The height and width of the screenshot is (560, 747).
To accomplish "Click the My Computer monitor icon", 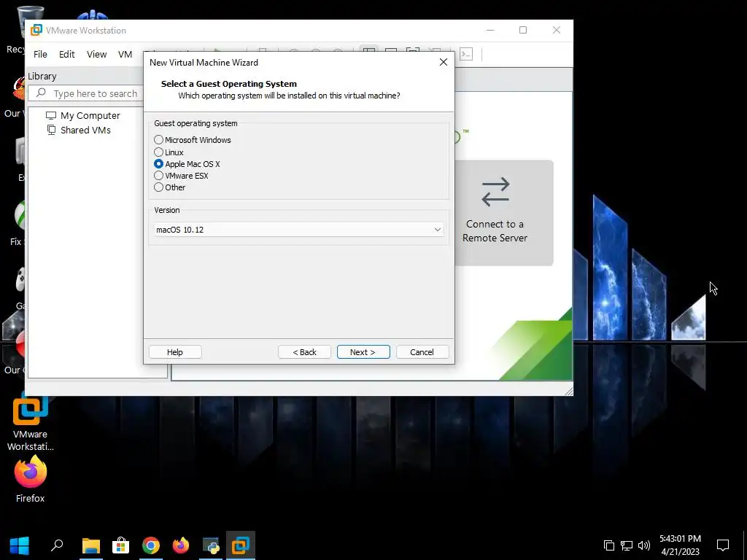I will click(51, 116).
